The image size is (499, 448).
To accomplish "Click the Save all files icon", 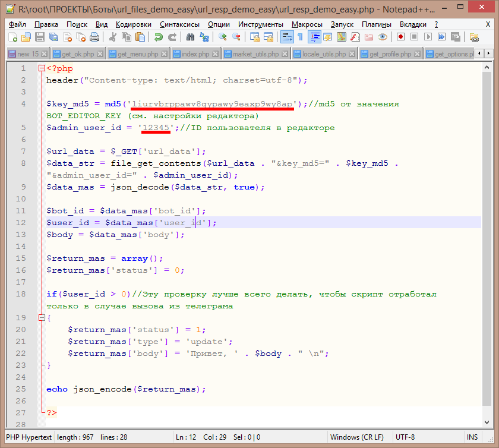I will coord(52,37).
